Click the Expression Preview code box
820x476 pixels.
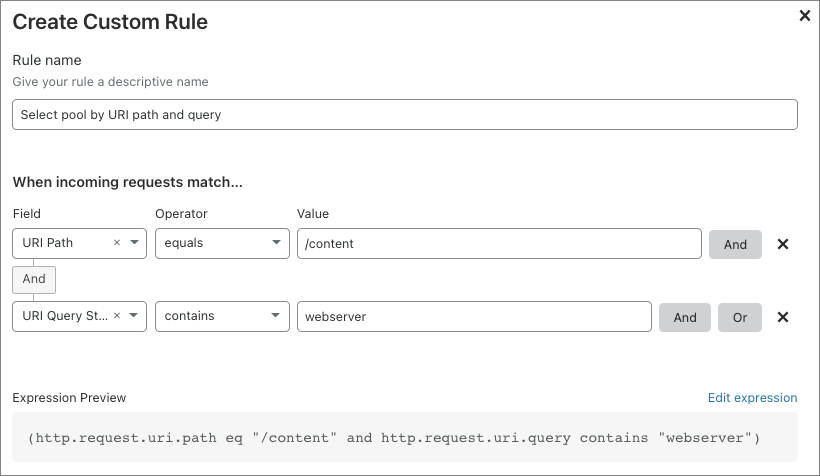tap(404, 438)
